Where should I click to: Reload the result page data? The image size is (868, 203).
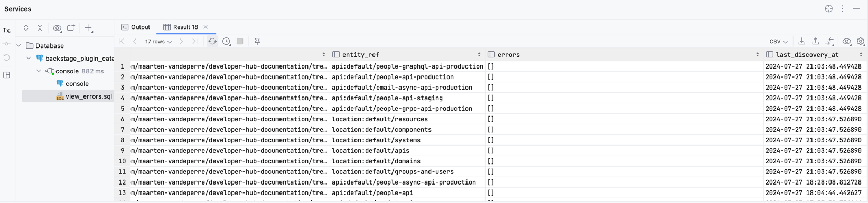[212, 41]
